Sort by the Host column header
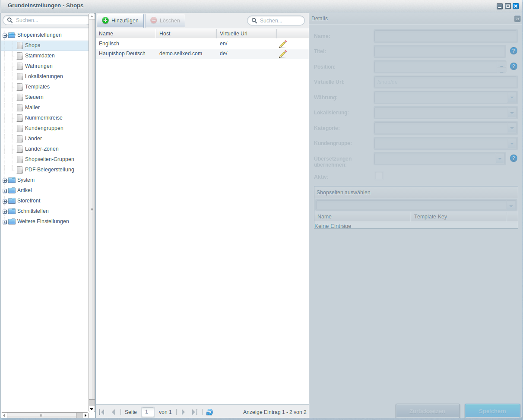Image resolution: width=523 pixels, height=420 pixels. [x=186, y=34]
